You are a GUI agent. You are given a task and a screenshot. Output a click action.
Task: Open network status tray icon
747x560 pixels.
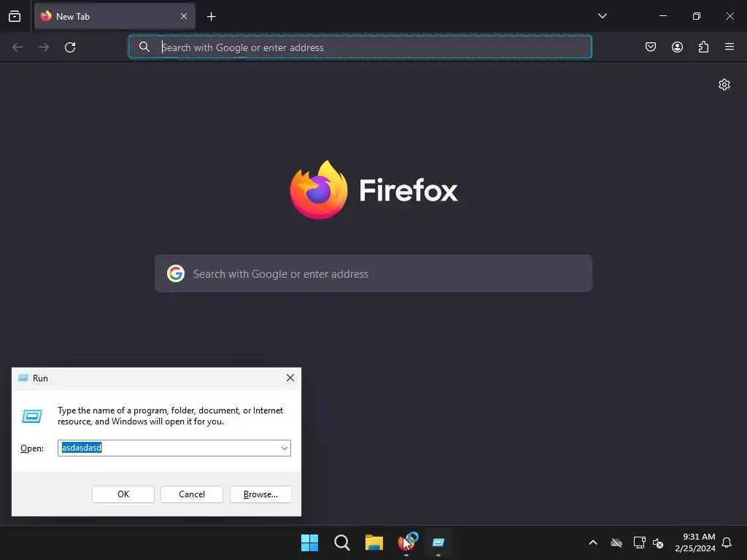639,542
